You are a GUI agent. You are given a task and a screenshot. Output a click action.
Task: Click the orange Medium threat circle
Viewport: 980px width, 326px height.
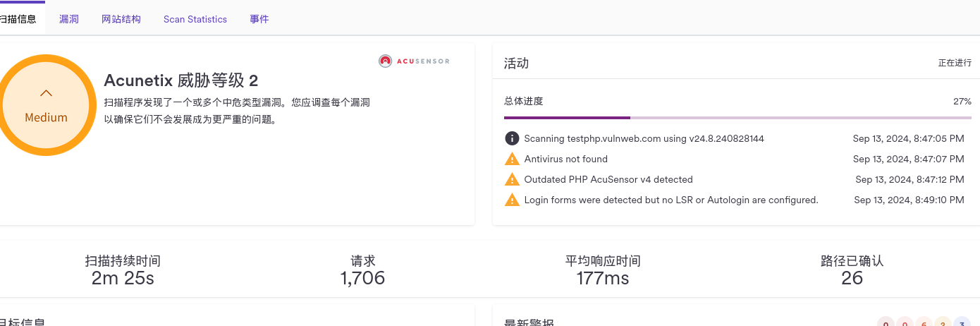point(44,105)
